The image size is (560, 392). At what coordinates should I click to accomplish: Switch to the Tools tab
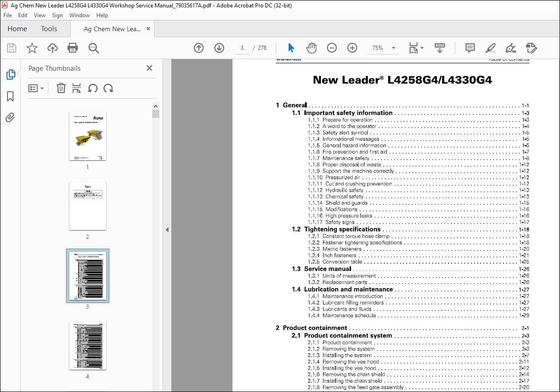point(49,29)
